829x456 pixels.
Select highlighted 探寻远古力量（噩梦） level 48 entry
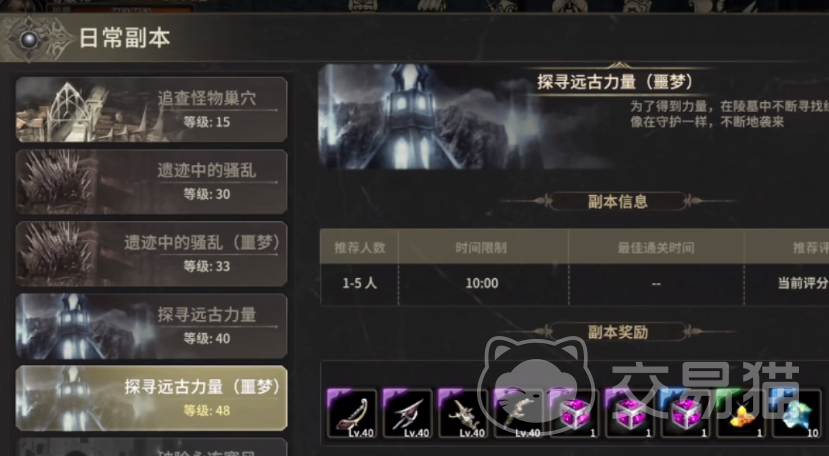tap(151, 398)
